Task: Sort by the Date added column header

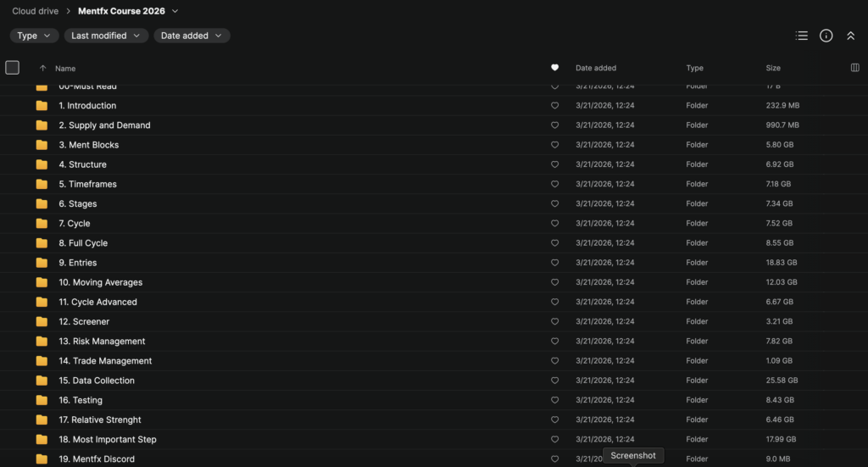Action: (x=596, y=68)
